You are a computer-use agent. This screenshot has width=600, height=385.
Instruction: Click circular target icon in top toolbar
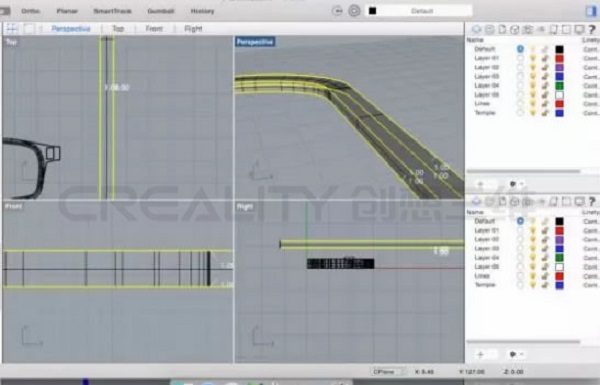[354, 11]
